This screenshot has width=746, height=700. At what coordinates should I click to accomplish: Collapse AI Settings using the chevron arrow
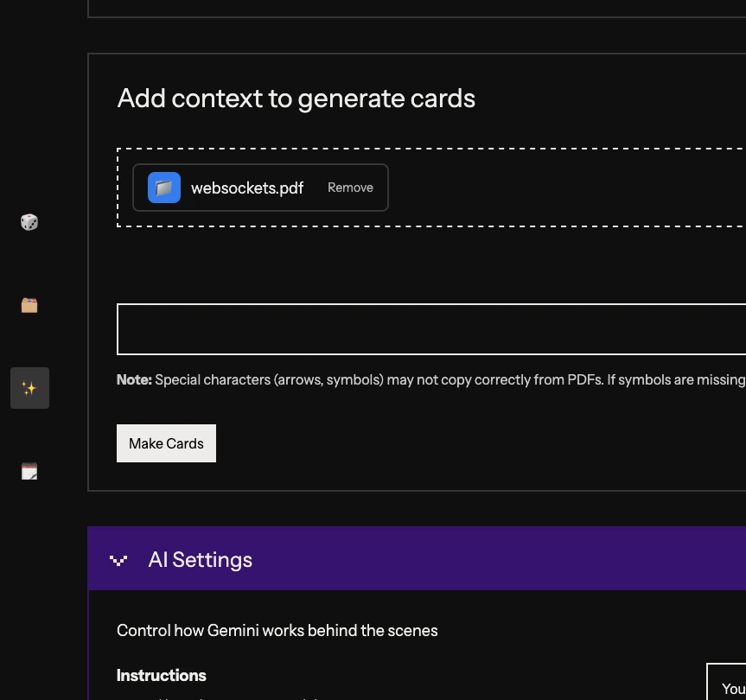(x=119, y=560)
